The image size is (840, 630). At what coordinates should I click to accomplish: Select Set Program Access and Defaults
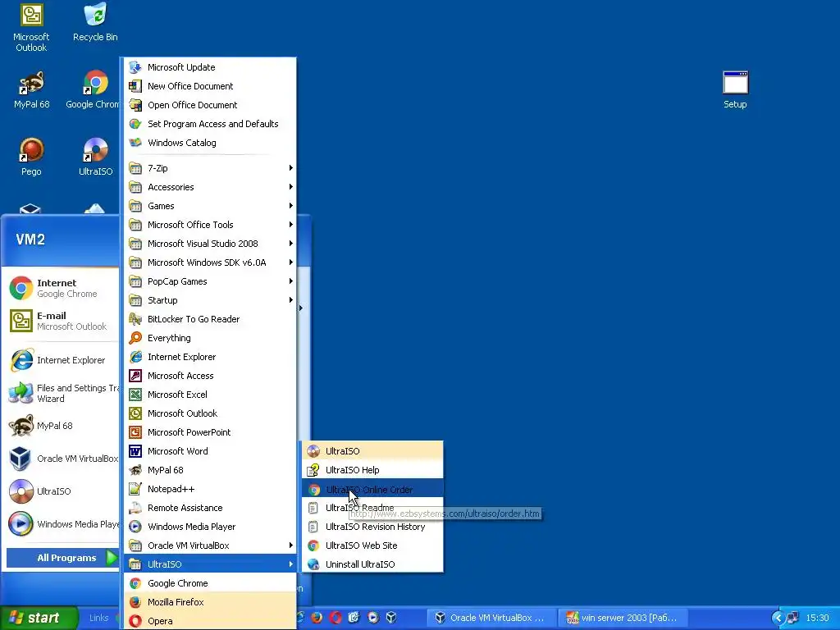pos(211,124)
